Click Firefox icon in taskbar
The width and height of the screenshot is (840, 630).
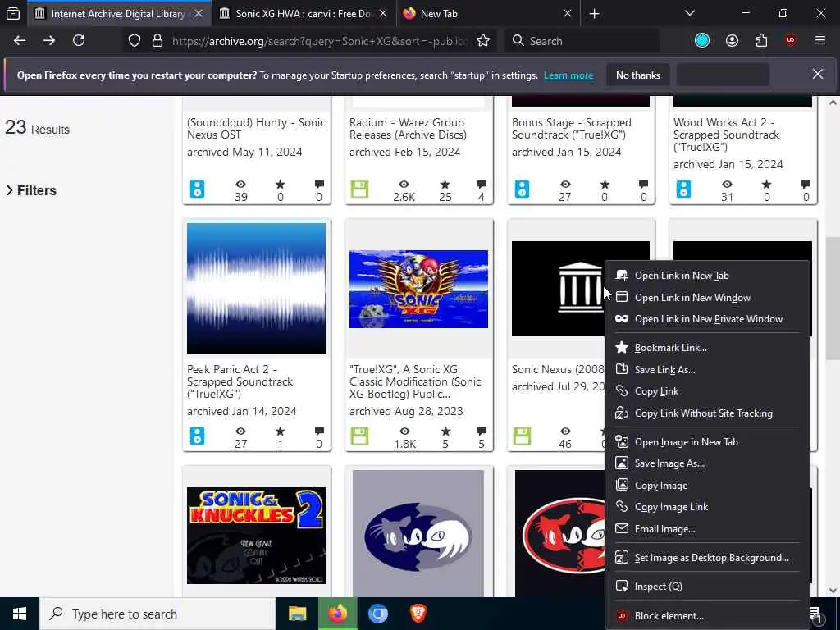[337, 614]
